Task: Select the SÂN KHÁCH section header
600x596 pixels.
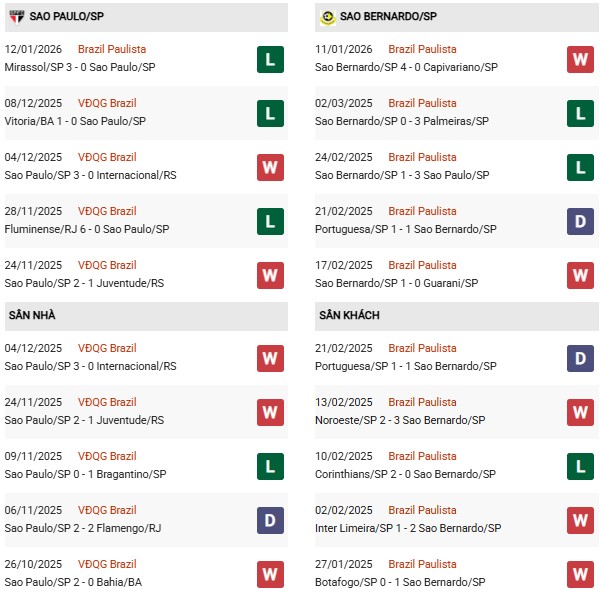Action: point(349,315)
